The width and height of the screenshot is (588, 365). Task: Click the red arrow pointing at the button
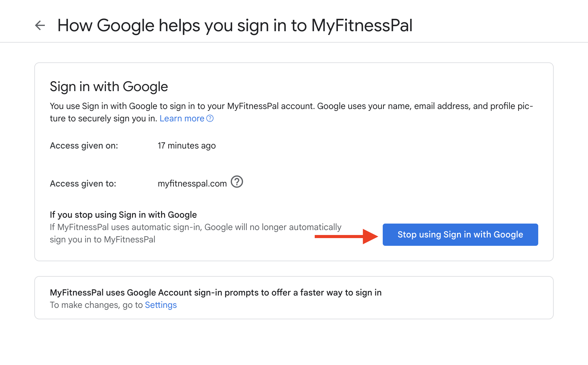point(346,237)
